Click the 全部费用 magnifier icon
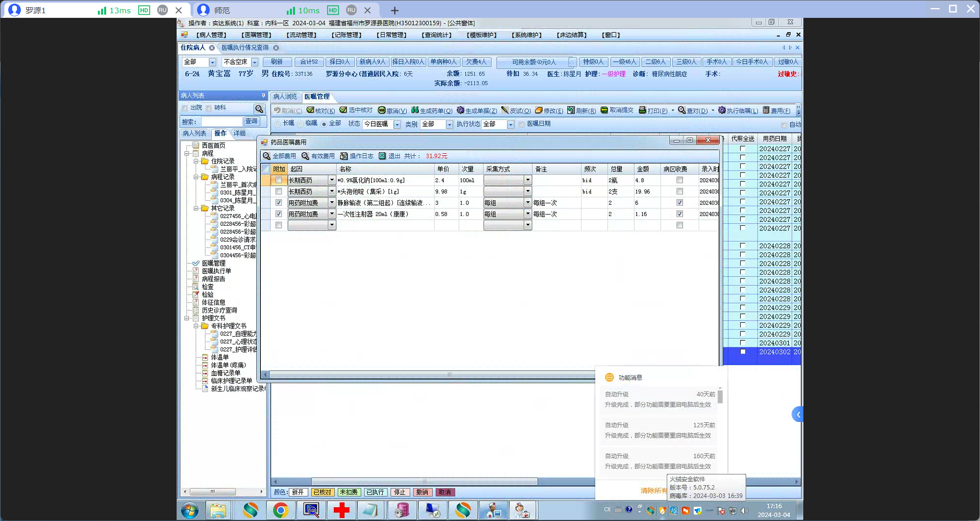This screenshot has height=521, width=980. click(266, 156)
